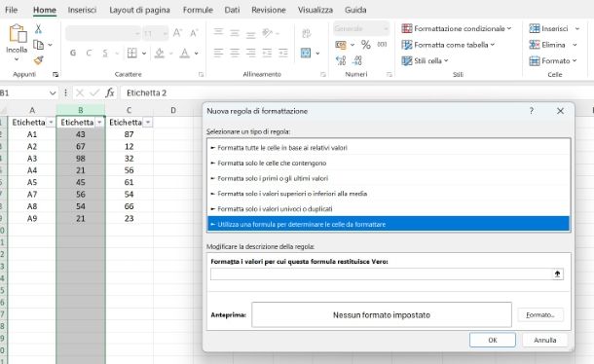Switch to Formule tab
The height and width of the screenshot is (364, 594).
[x=198, y=10]
